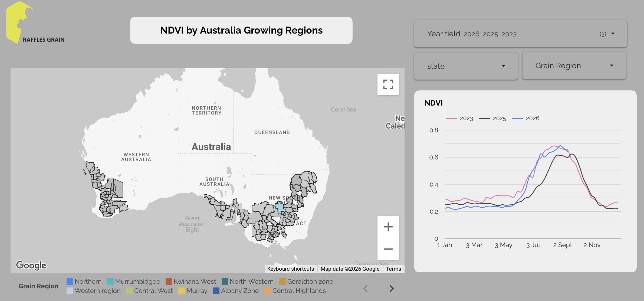
Task: Select the Northern legend swatch
Action: [x=70, y=282]
